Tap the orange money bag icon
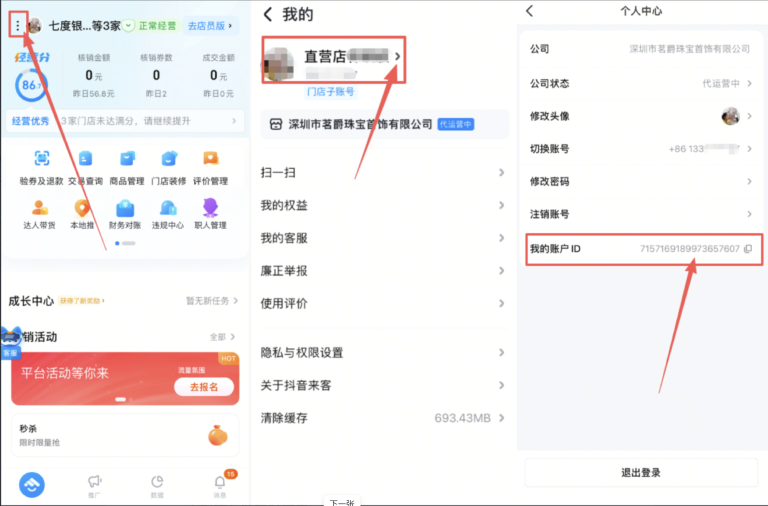The height and width of the screenshot is (506, 768). pos(218,435)
